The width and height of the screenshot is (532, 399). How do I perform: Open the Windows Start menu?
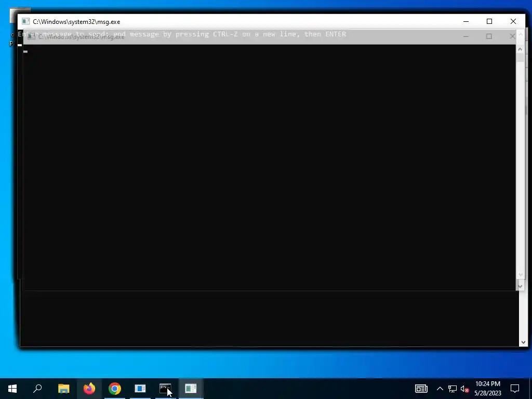pyautogui.click(x=12, y=389)
